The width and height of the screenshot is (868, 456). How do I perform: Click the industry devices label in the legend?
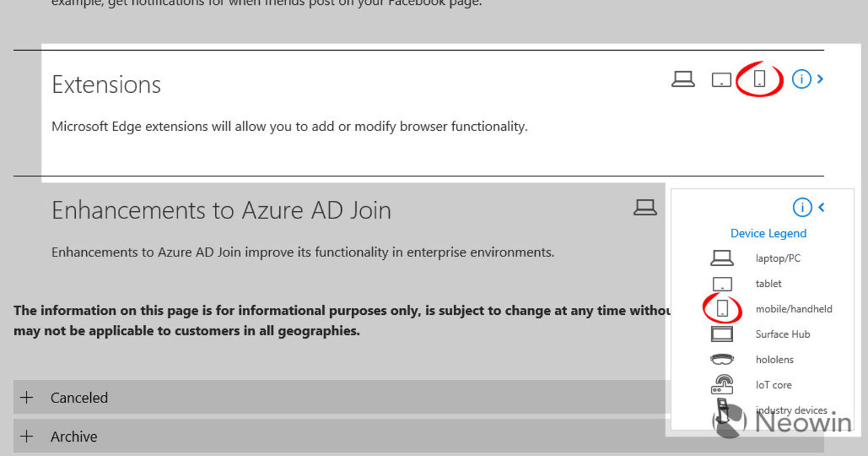pyautogui.click(x=791, y=410)
